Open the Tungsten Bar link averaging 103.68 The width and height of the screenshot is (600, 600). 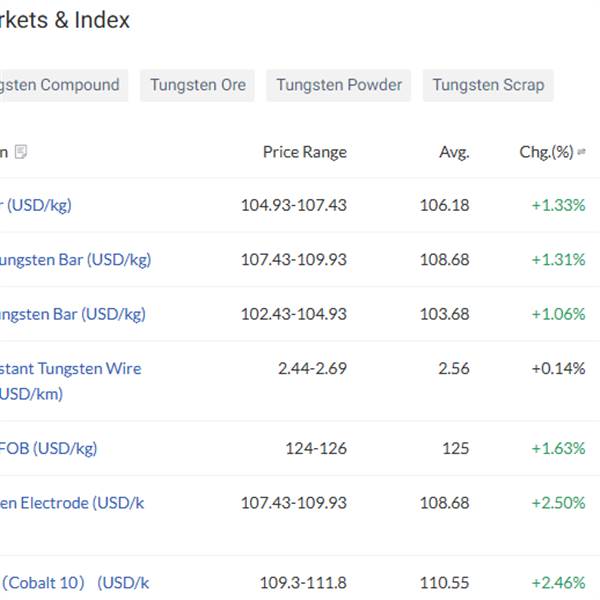pos(73,313)
